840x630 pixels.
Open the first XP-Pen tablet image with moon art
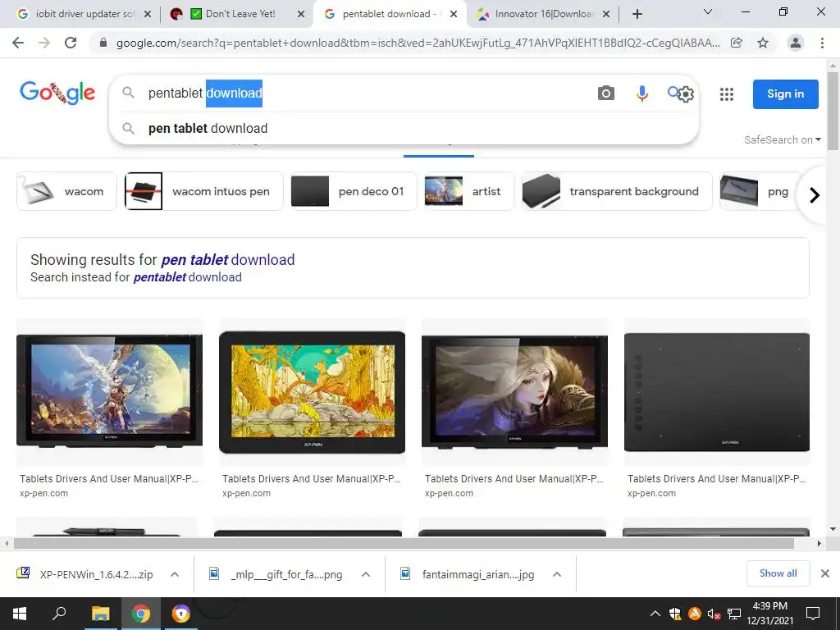(109, 391)
